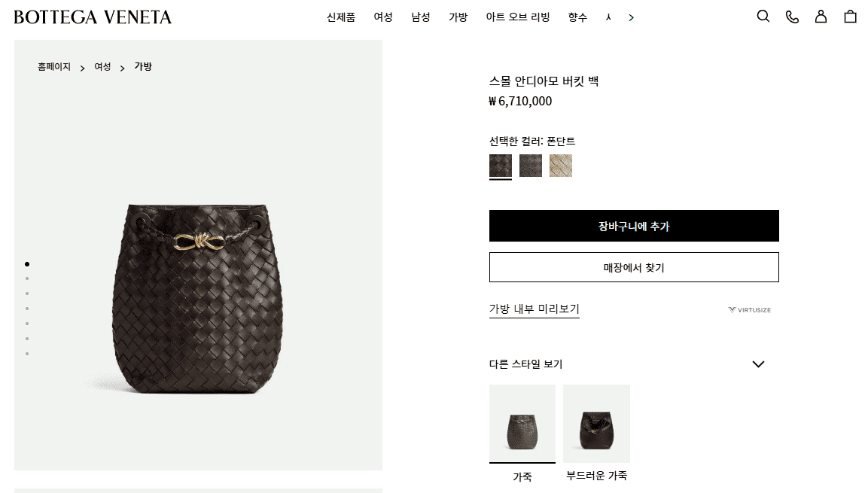Image resolution: width=868 pixels, height=493 pixels.
Task: Open the shopping bag icon
Action: click(x=850, y=17)
